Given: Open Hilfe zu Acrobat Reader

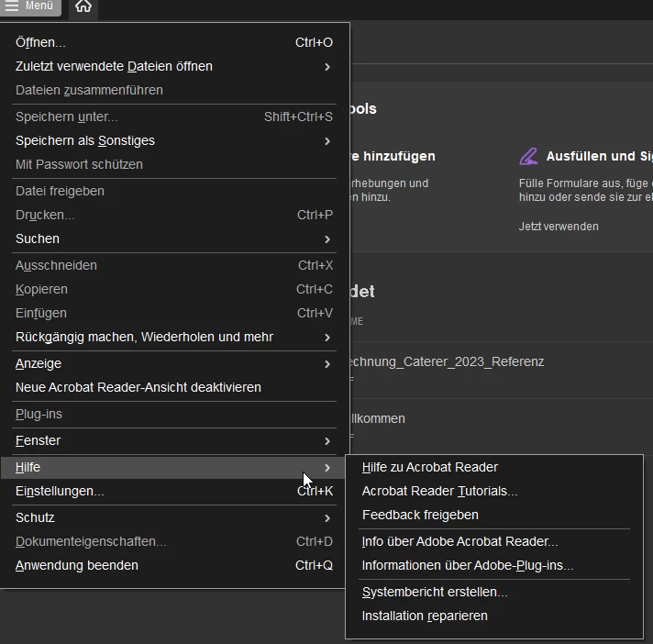Looking at the screenshot, I should (494, 467).
